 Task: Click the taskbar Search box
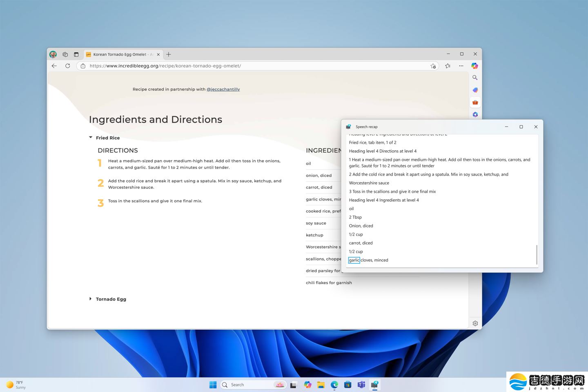click(x=253, y=385)
